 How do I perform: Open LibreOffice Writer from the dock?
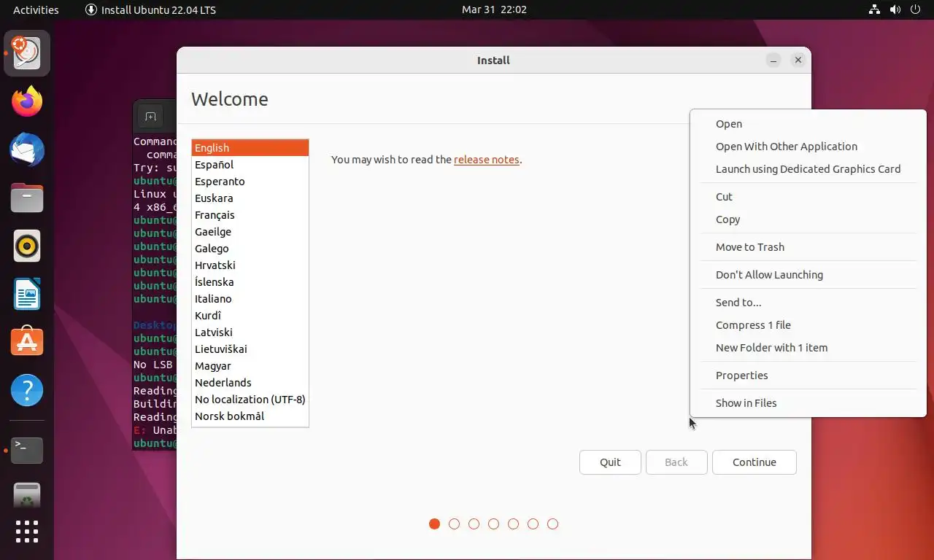(27, 295)
